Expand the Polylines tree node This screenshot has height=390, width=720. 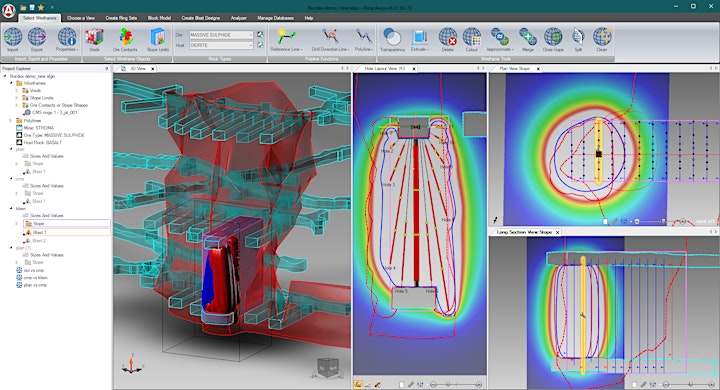[10, 120]
